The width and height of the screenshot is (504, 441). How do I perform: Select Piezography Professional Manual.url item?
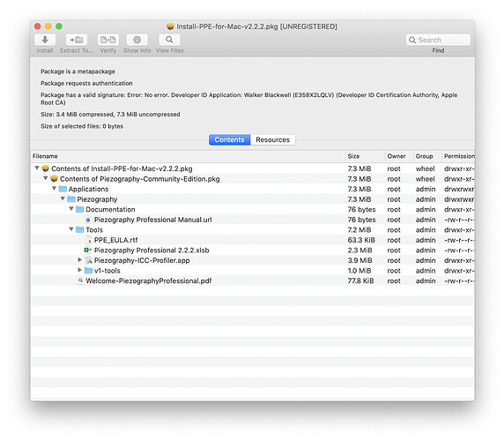[x=153, y=220]
